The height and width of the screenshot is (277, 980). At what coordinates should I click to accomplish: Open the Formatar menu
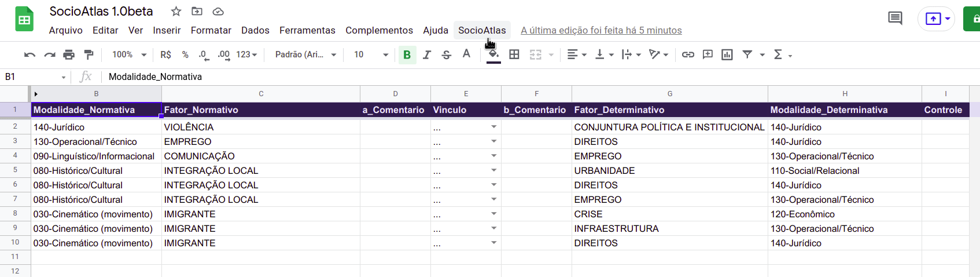pos(211,30)
